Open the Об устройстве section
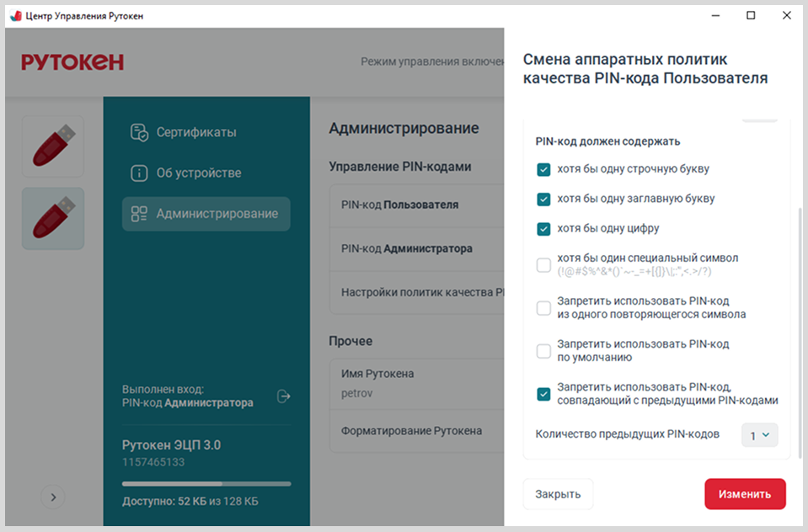Viewport: 808px width, 532px height. coord(198,173)
